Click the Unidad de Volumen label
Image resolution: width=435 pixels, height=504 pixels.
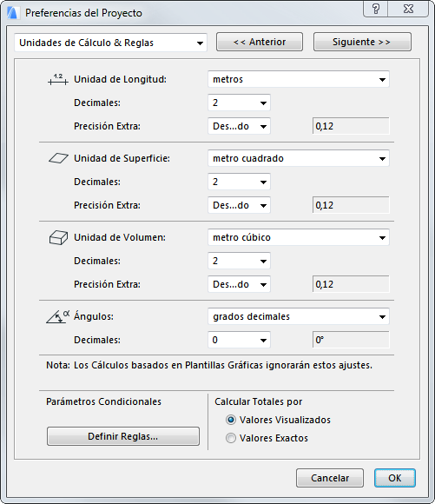[x=120, y=237]
